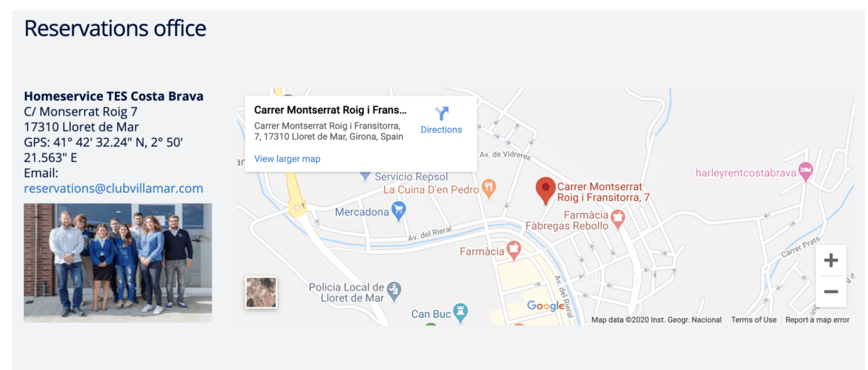Click the red location pin marker
This screenshot has height=370, width=868.
[545, 190]
